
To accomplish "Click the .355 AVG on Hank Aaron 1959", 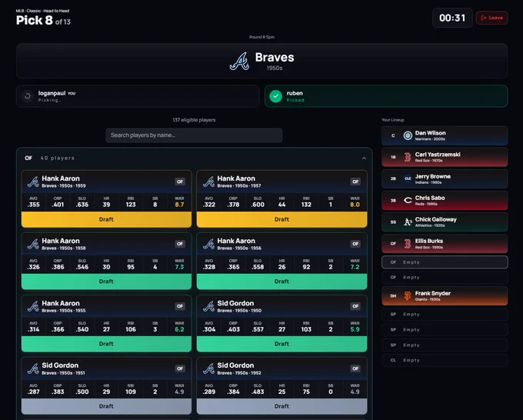I will pyautogui.click(x=33, y=205).
